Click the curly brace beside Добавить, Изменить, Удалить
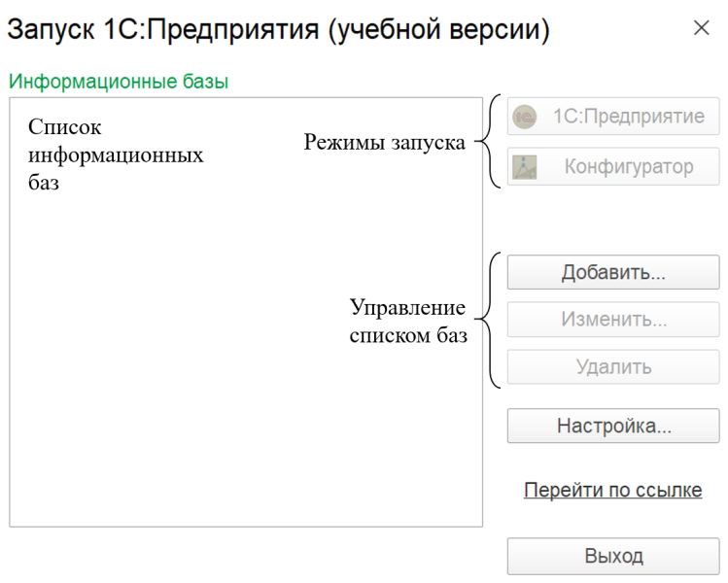The image size is (728, 583). [494, 320]
